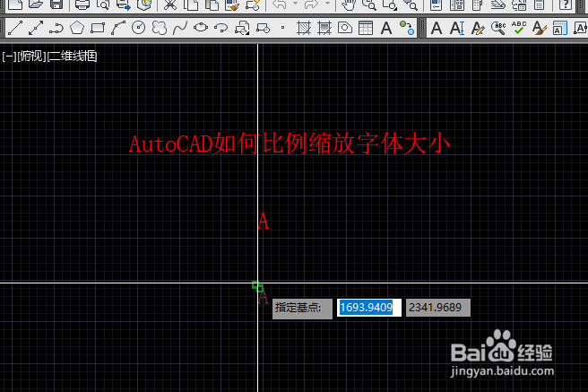The width and height of the screenshot is (588, 392).
Task: Click the Undo arrow
Action: (x=280, y=4)
